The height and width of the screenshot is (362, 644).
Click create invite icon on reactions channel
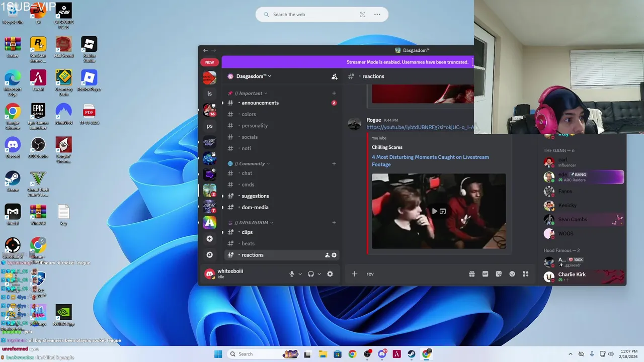click(x=327, y=255)
